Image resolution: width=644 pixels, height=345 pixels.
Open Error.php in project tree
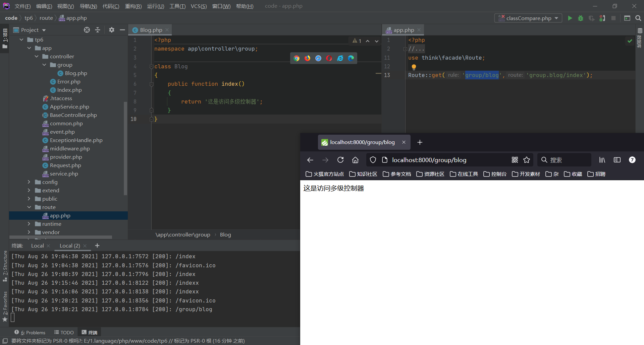pyautogui.click(x=65, y=81)
